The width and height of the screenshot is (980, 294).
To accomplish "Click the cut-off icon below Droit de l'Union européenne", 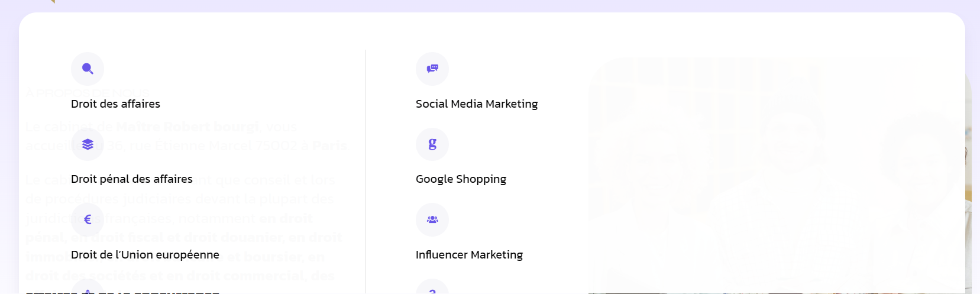I will 88,287.
